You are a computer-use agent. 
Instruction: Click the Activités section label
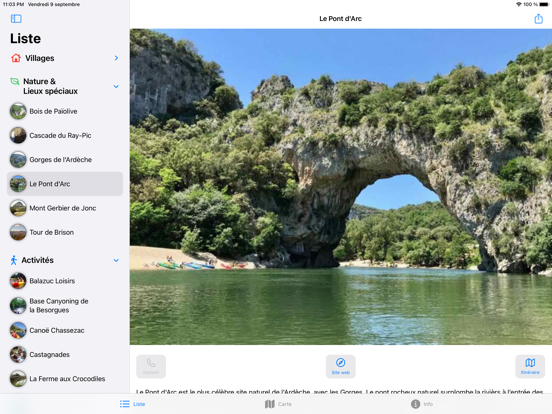pyautogui.click(x=38, y=260)
